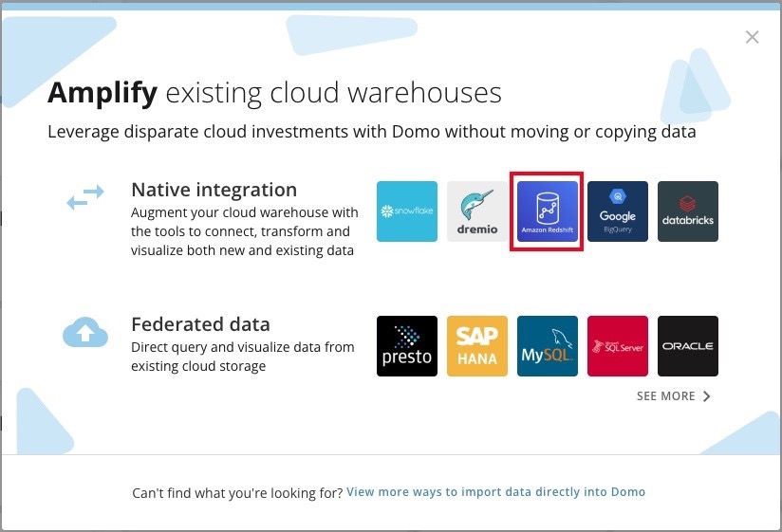This screenshot has height=532, width=782.
Task: Click the Native integration heading
Action: (214, 190)
